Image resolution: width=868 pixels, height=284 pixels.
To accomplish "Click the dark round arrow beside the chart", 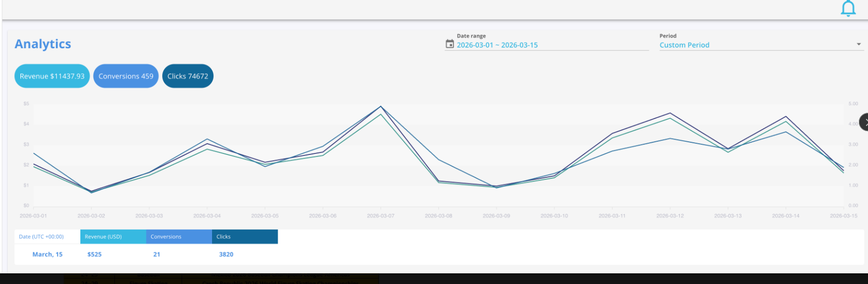I will (863, 122).
